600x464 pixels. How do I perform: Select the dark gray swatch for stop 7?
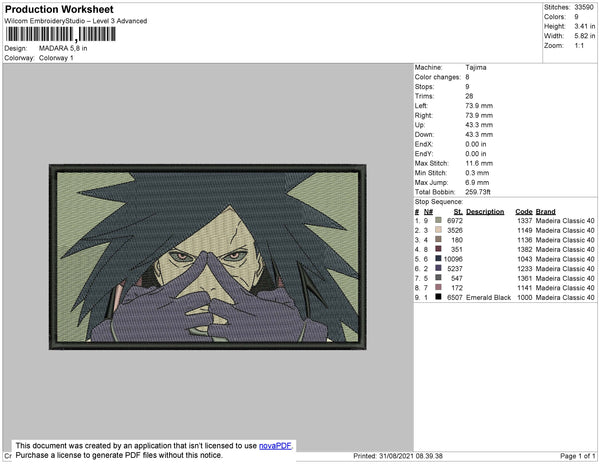(x=439, y=278)
